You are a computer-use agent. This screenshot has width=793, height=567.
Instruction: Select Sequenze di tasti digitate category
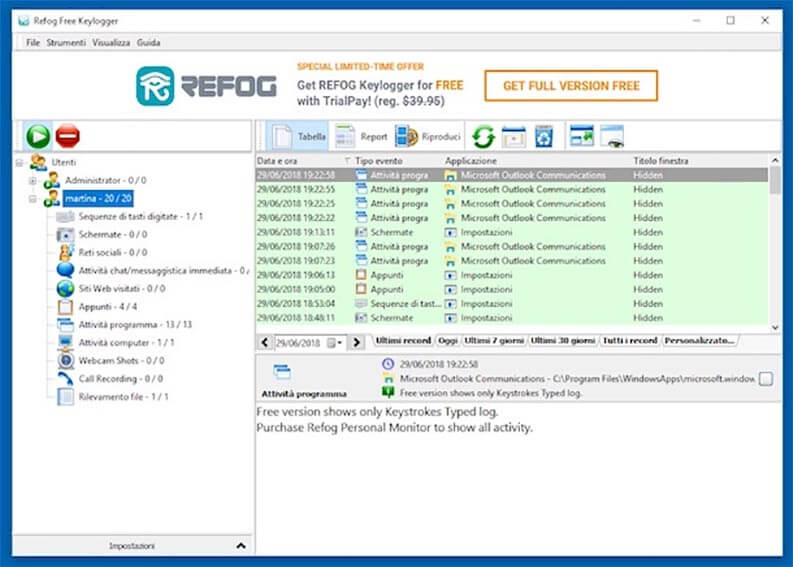pos(140,216)
